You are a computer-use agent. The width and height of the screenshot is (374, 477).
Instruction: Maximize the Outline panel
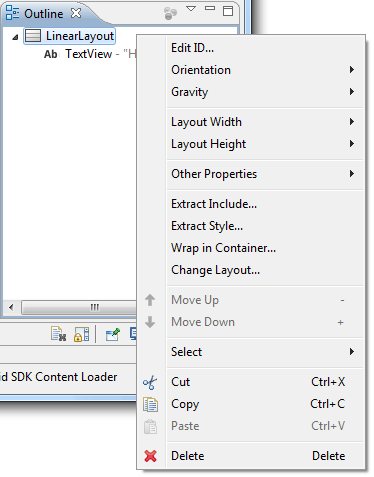pyautogui.click(x=228, y=11)
